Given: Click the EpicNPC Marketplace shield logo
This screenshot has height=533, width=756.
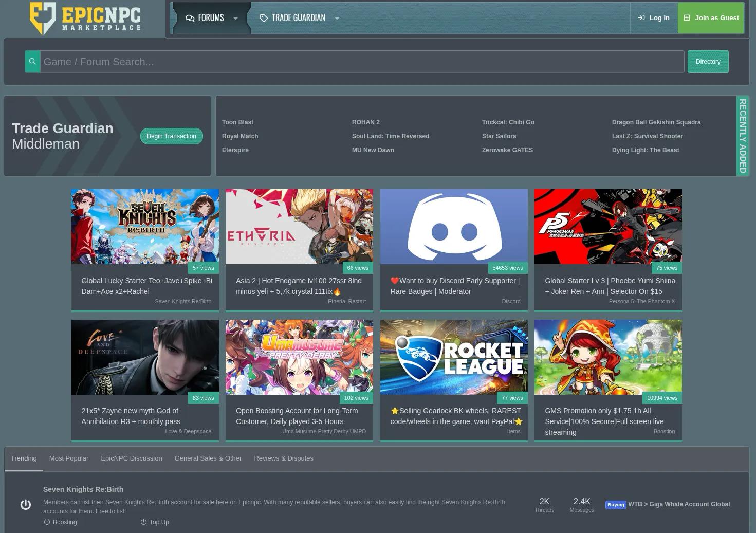Looking at the screenshot, I should pos(43,19).
